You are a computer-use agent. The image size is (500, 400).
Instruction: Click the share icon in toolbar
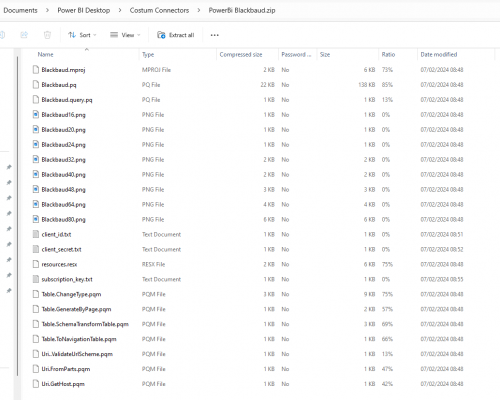click(x=24, y=35)
